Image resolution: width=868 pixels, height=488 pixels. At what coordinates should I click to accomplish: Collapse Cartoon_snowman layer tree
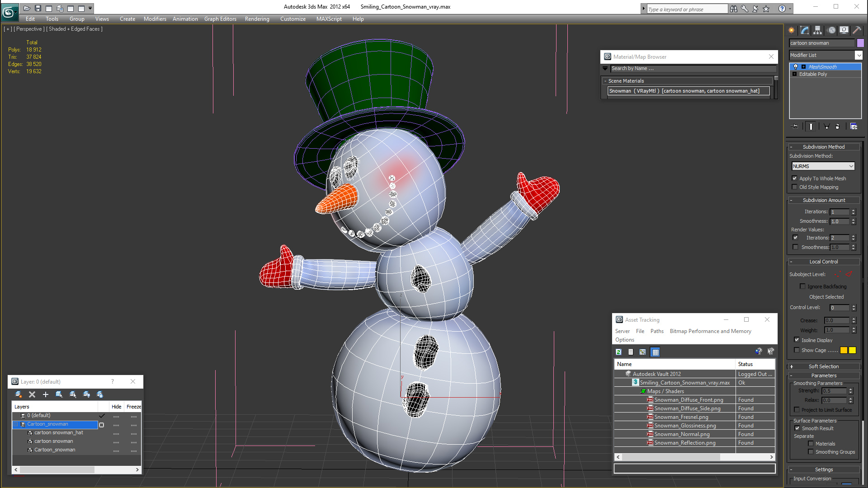point(16,424)
